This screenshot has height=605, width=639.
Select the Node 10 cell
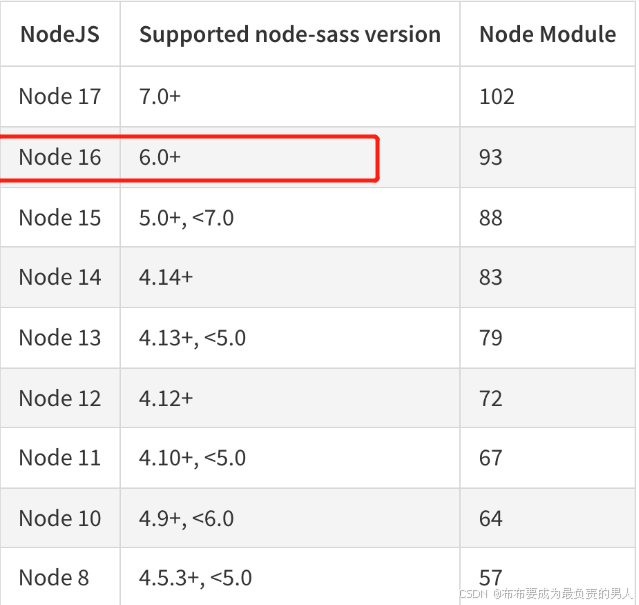tap(60, 518)
